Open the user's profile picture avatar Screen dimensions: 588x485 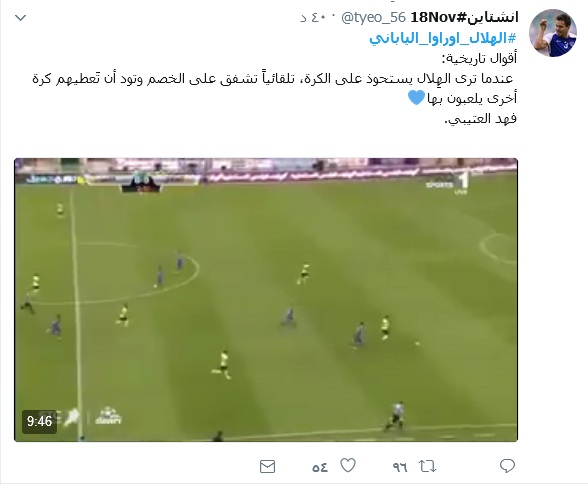[553, 33]
